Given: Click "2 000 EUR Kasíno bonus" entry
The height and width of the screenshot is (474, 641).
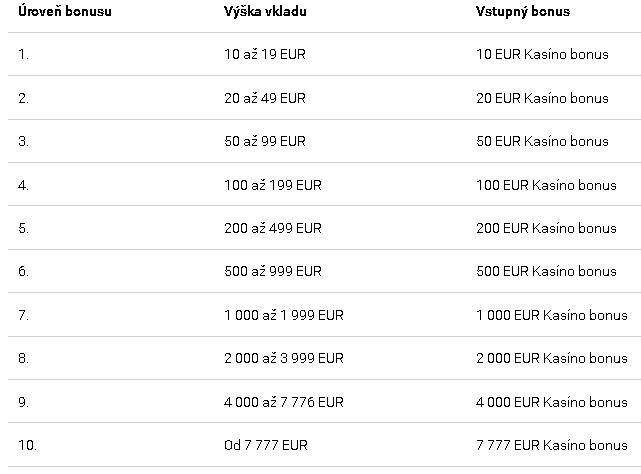Looking at the screenshot, I should point(552,358).
